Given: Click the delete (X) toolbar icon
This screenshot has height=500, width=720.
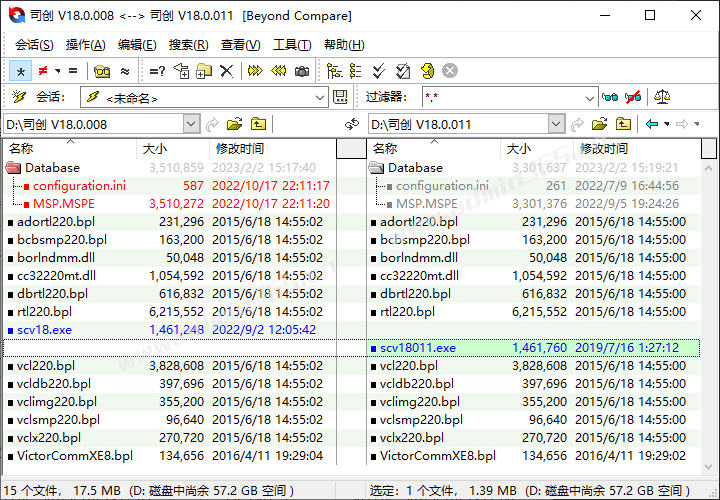Looking at the screenshot, I should (x=226, y=71).
